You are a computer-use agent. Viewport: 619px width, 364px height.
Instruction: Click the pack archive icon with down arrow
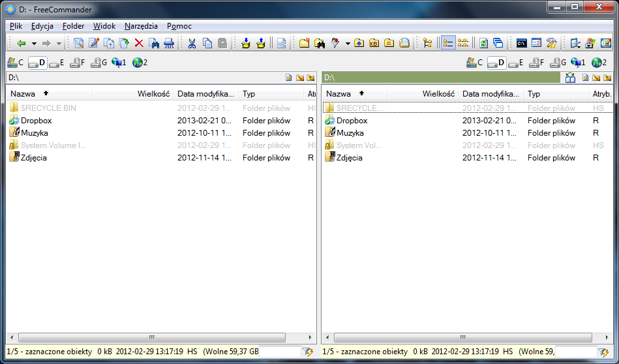(245, 43)
